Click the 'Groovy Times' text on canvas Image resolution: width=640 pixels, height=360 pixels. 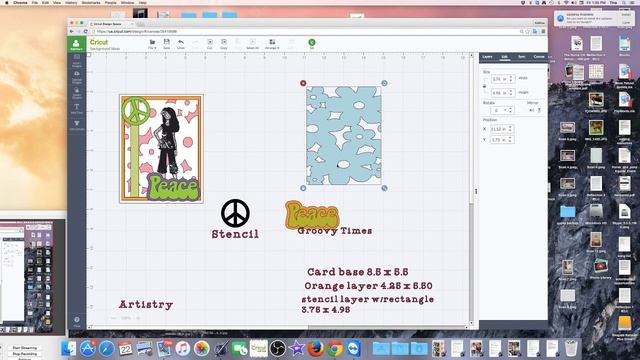[x=335, y=231]
